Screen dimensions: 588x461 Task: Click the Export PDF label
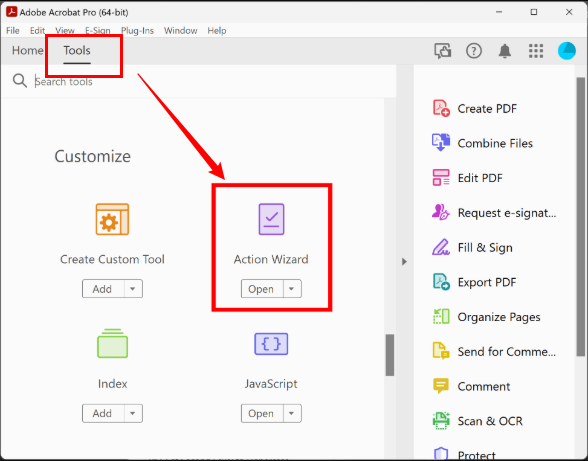pyautogui.click(x=487, y=282)
